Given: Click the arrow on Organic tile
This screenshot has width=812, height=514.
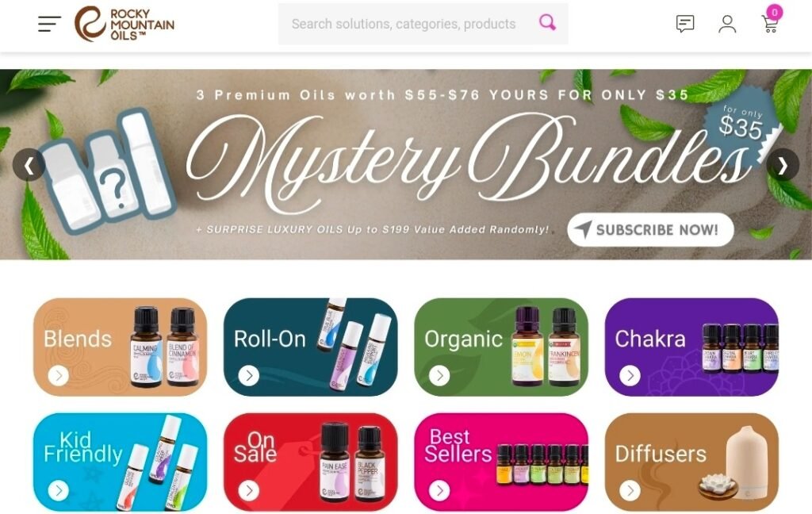Looking at the screenshot, I should pyautogui.click(x=439, y=375).
